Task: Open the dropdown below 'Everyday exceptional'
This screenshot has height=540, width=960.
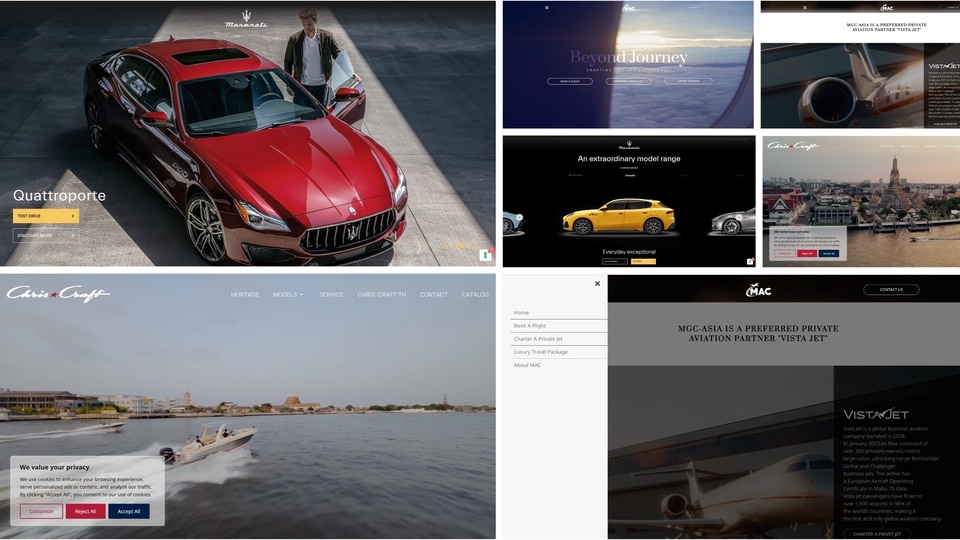Action: coord(615,261)
